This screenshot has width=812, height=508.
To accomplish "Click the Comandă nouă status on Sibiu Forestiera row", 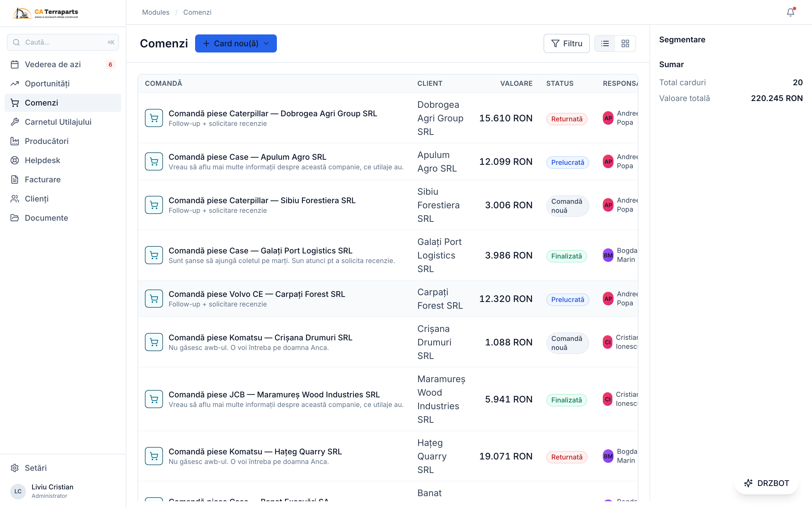I will click(568, 206).
